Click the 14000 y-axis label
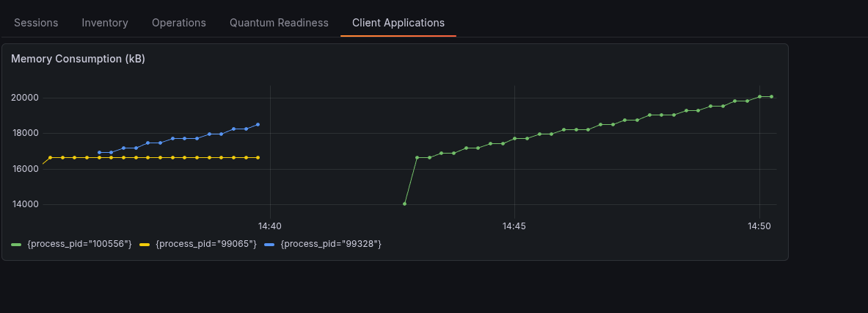 [x=25, y=204]
